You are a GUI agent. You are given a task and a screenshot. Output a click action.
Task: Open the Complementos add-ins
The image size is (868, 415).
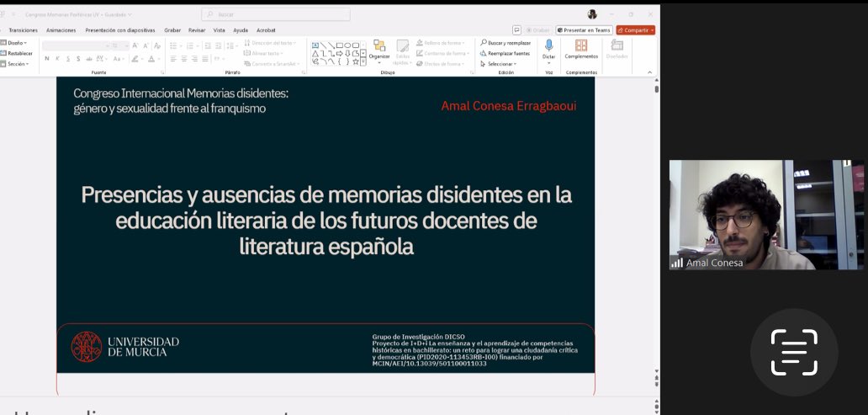[581, 50]
